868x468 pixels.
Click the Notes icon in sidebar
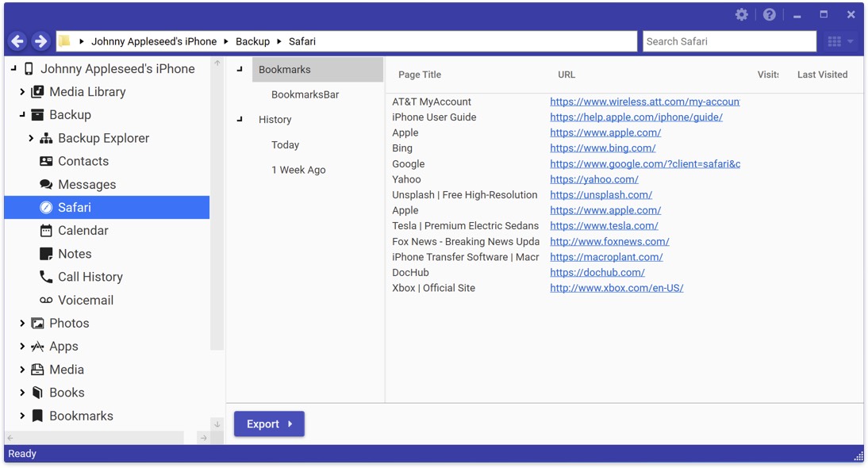[46, 254]
